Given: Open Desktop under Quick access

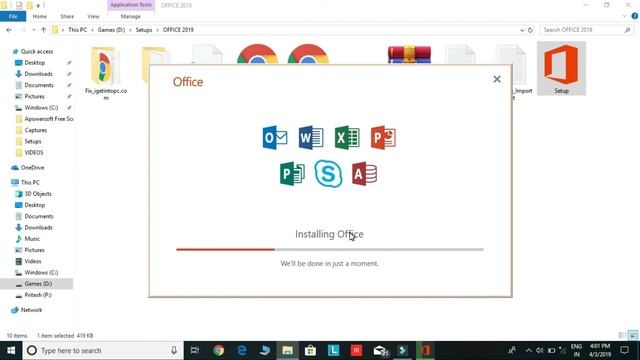Looking at the screenshot, I should coord(34,63).
